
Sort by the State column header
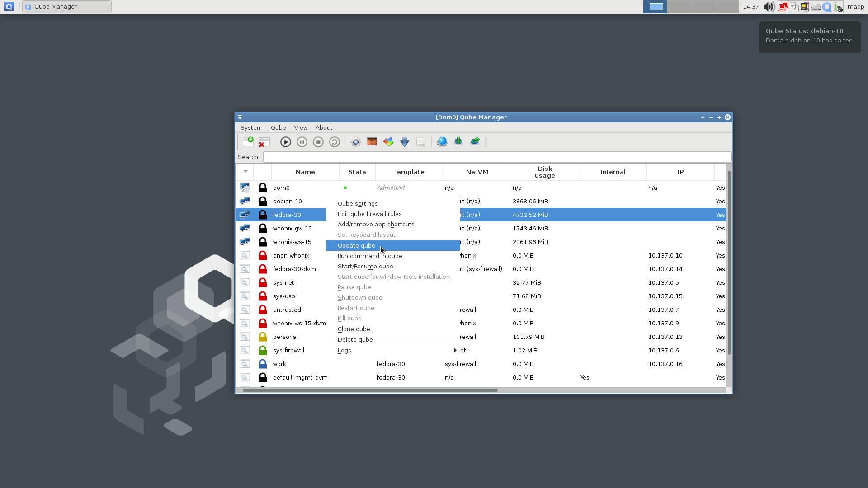coord(357,172)
